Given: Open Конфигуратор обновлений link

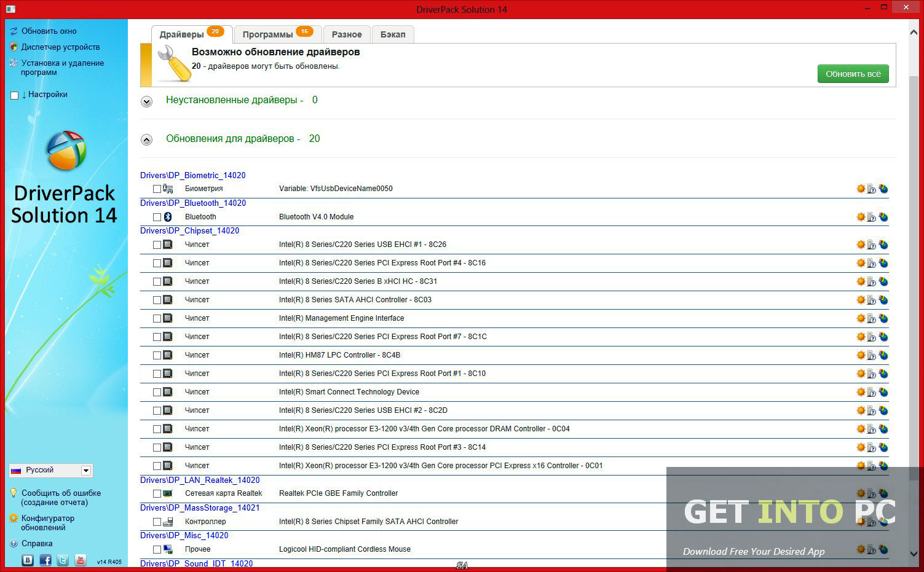Looking at the screenshot, I should [47, 523].
